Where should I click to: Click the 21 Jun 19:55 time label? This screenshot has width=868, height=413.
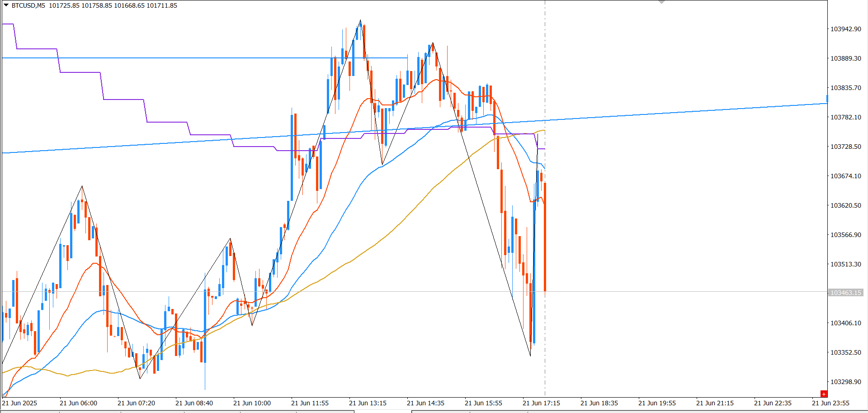tap(657, 403)
